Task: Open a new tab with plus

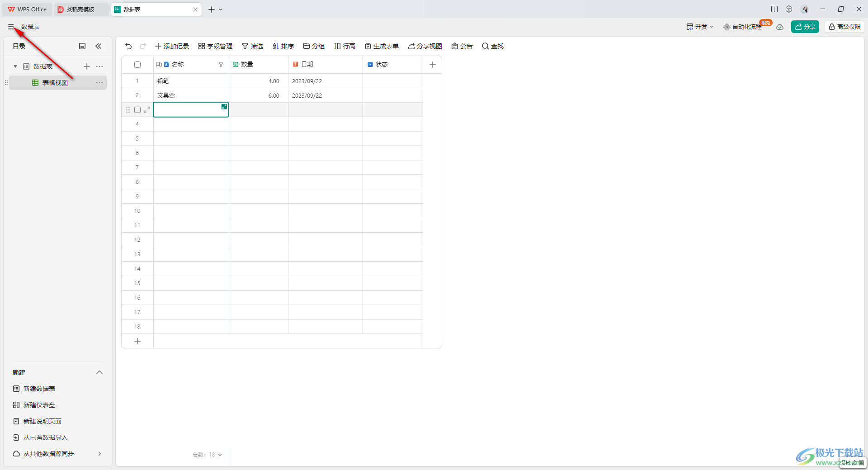Action: pyautogui.click(x=212, y=9)
